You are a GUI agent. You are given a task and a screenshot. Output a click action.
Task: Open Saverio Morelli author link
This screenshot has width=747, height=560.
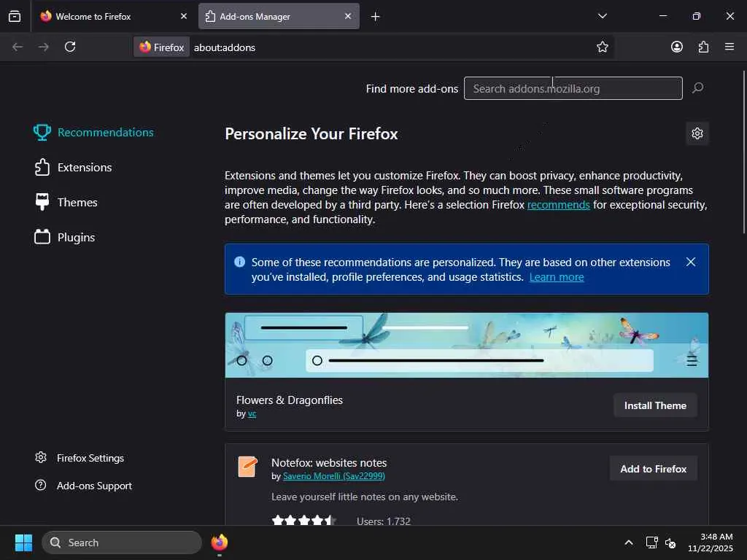pos(334,476)
